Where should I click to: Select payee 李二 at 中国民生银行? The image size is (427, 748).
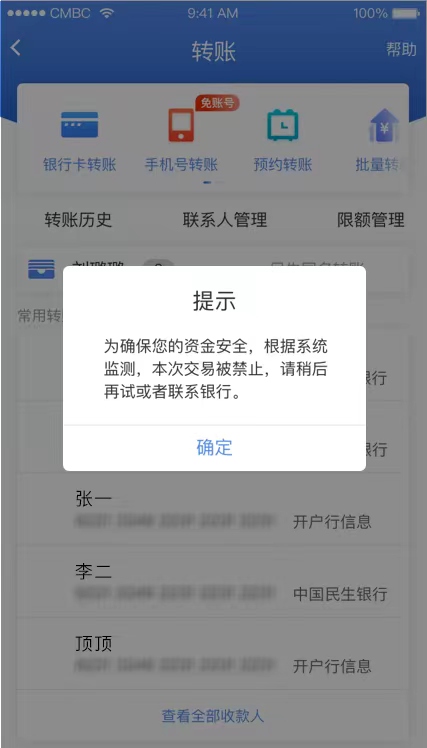[213, 582]
